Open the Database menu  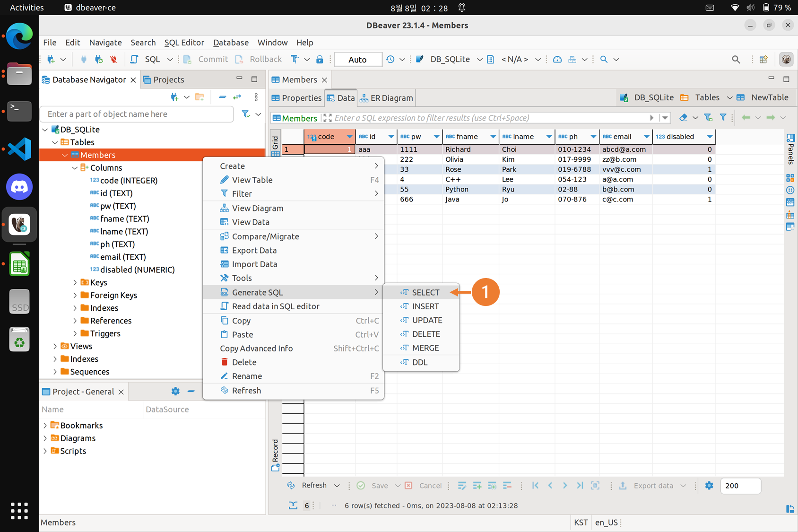[231, 43]
